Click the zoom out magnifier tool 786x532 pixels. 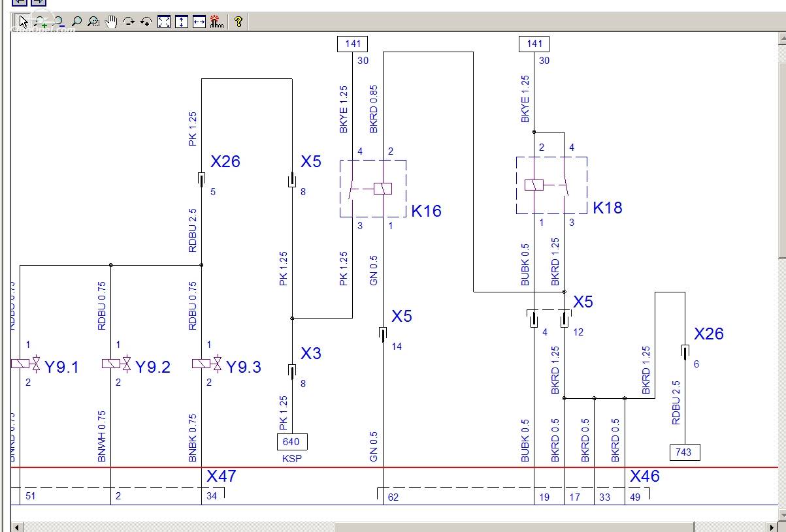click(x=58, y=22)
